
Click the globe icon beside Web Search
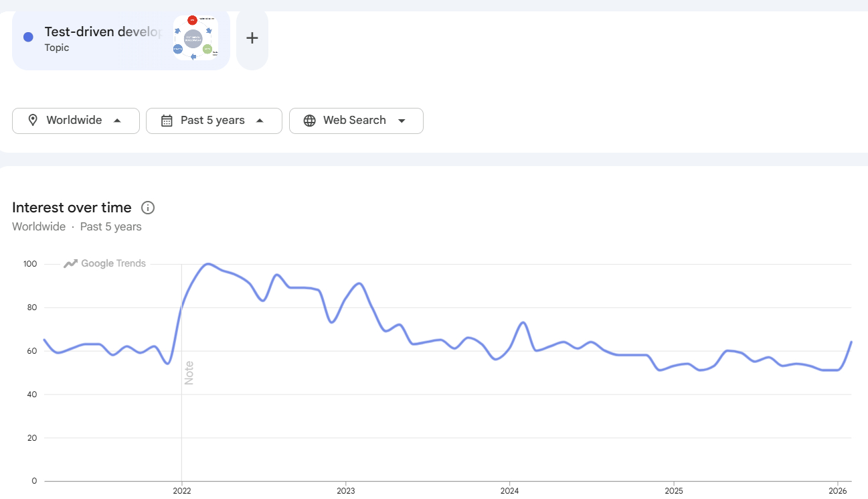pos(309,121)
